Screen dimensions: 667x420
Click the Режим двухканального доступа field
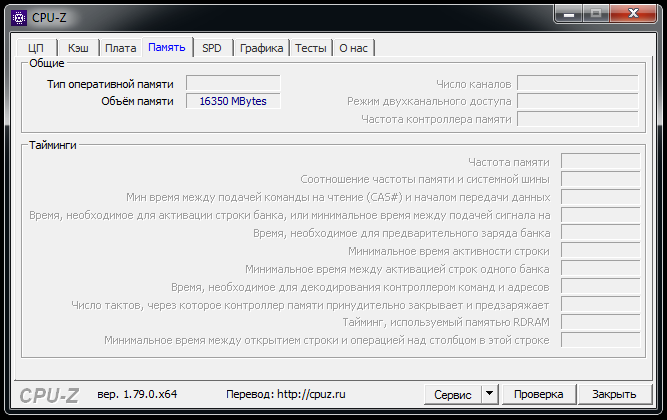[x=578, y=101]
